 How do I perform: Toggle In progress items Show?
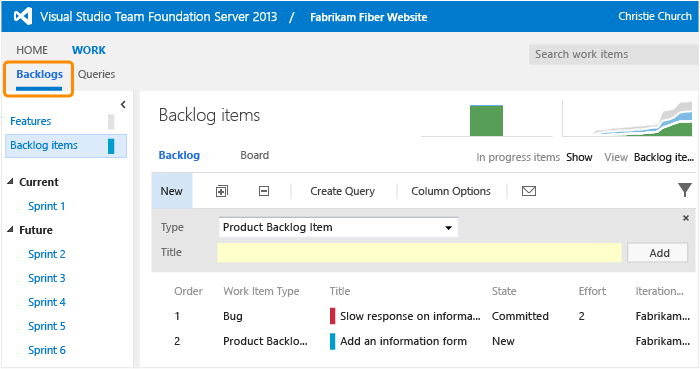point(579,157)
